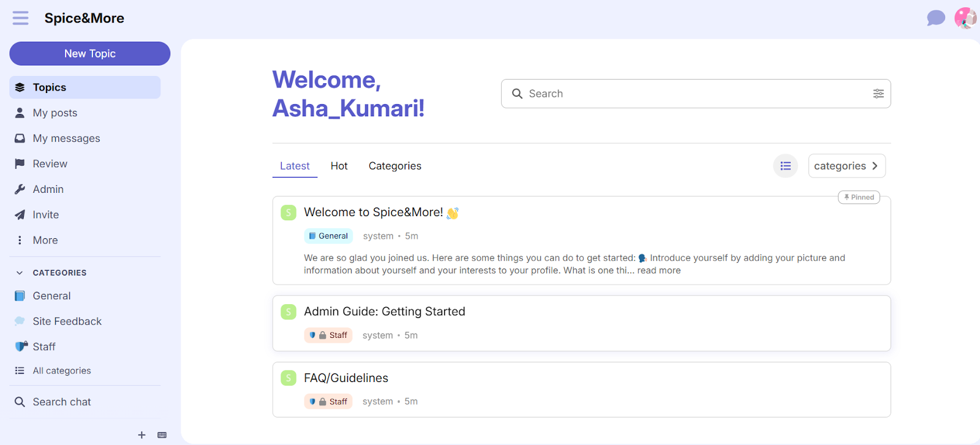Click the magnifier icon in search bar
This screenshot has width=980, height=445.
[518, 94]
